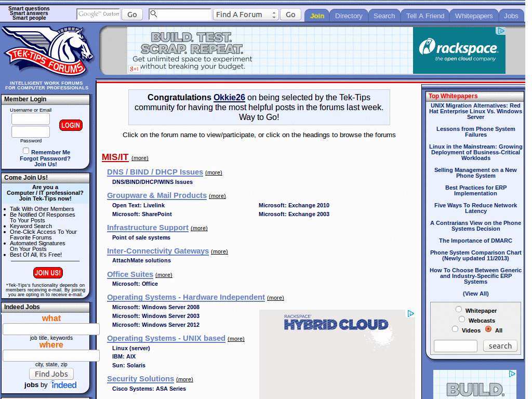Click the whitepaper search button

click(500, 345)
